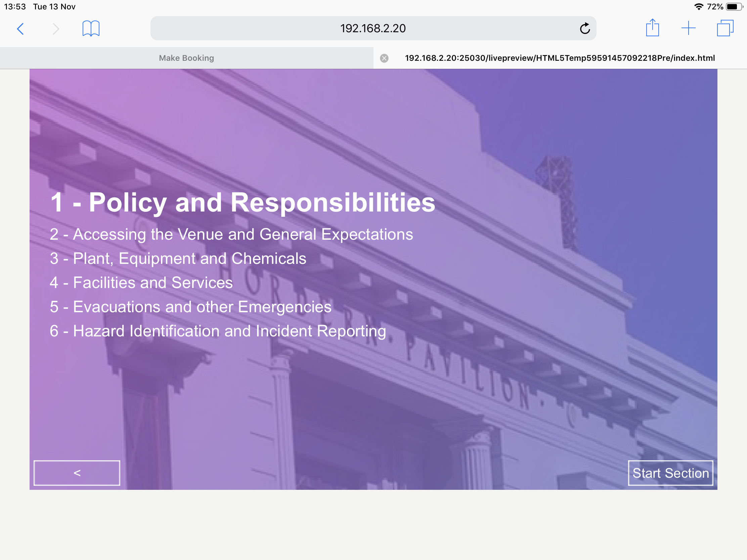The width and height of the screenshot is (747, 560).
Task: Close the livepreview tab with the X
Action: tap(384, 58)
